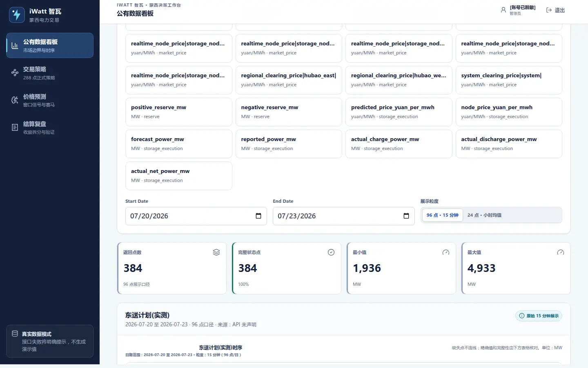Open 公有数据看板 in the sidebar
Screen dimensions: 588x368
50,45
